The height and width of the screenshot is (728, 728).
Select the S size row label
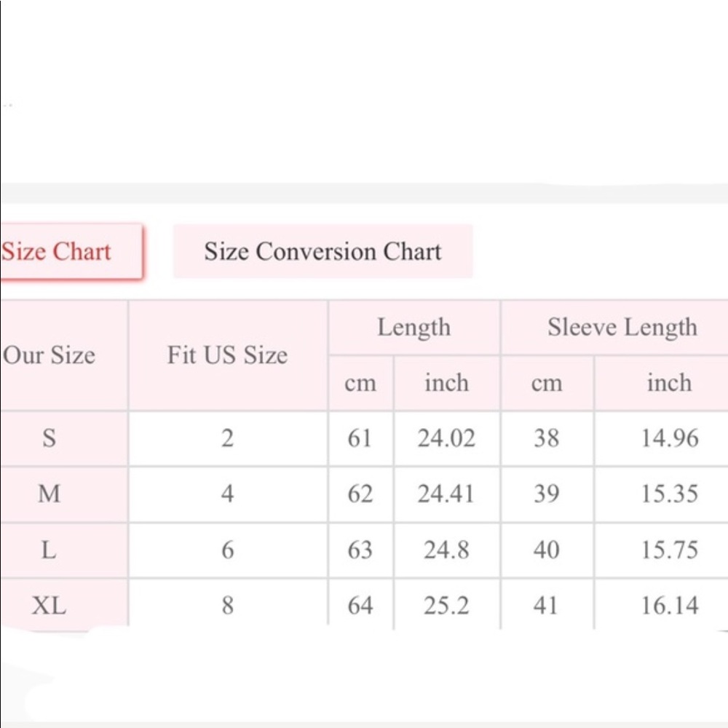[49, 438]
